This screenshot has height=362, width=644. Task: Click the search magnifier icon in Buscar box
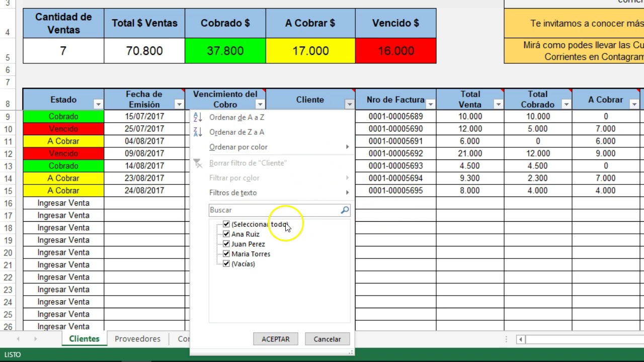tap(345, 210)
